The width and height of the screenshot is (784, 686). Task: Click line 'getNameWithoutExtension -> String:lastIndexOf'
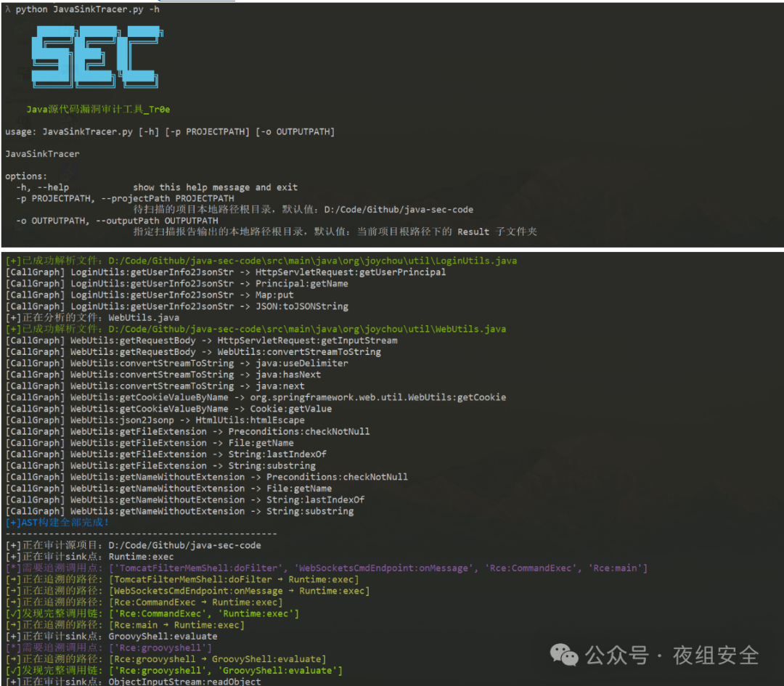[185, 500]
